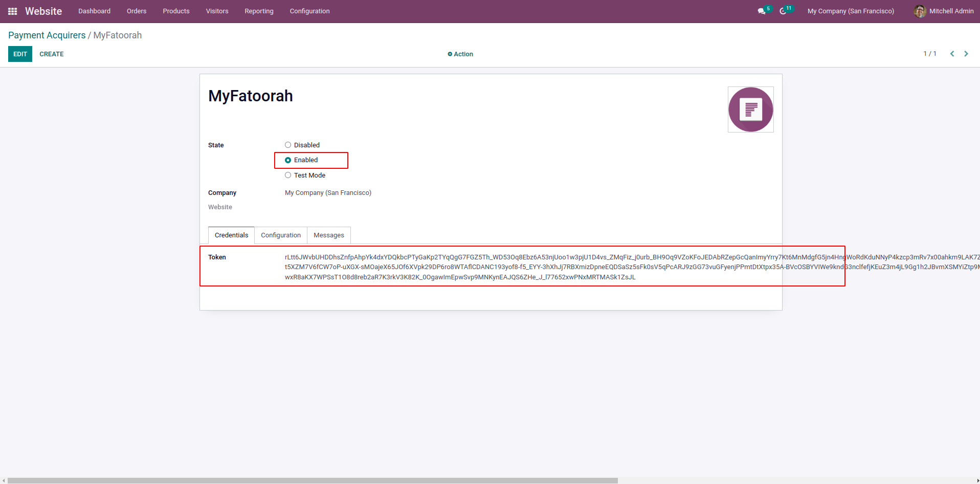Click the Token field label
This screenshot has width=980, height=484.
tap(217, 257)
